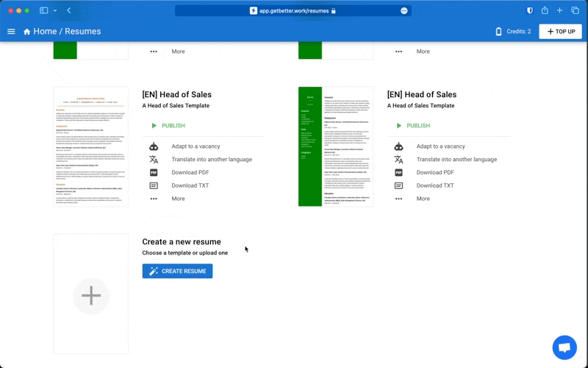Publish the left Head of Sales resume
This screenshot has width=588, height=368.
[168, 126]
